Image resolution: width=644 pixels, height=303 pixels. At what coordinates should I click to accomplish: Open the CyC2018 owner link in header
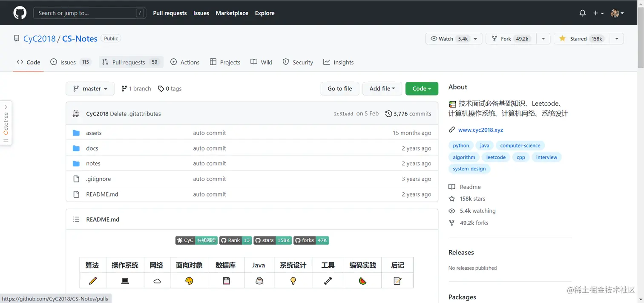[x=40, y=38]
